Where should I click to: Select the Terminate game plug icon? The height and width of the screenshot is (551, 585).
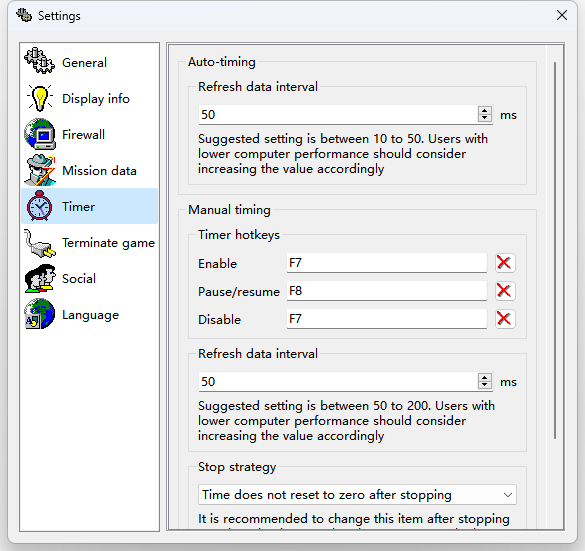40,243
